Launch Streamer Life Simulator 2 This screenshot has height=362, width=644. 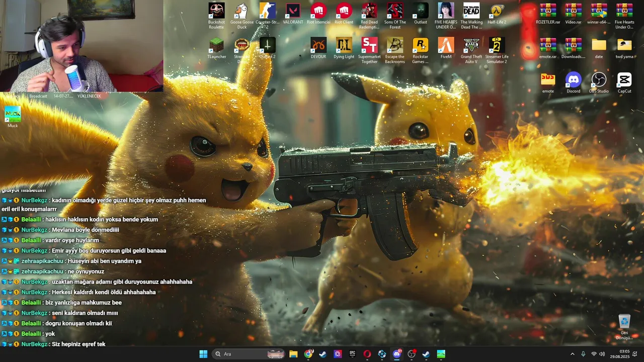pos(497,50)
